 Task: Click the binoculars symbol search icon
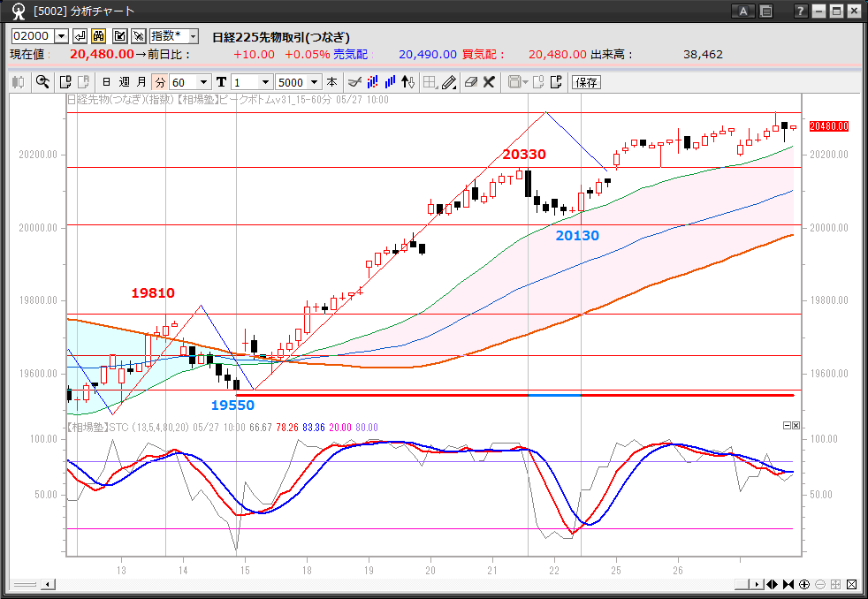pos(99,36)
